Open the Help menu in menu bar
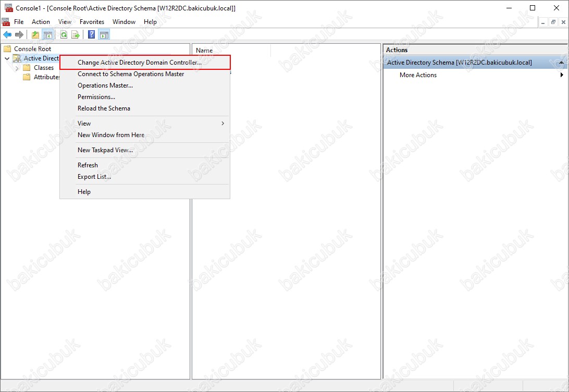Image resolution: width=569 pixels, height=392 pixels. tap(150, 22)
